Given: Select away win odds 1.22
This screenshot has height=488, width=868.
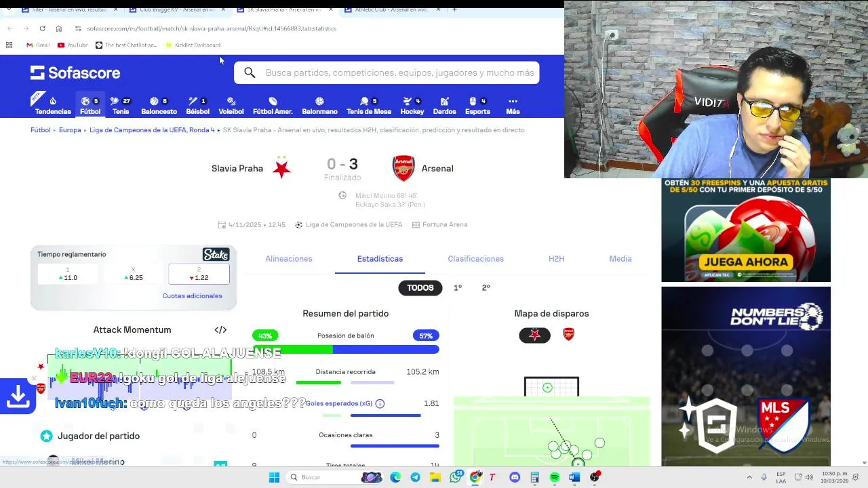Looking at the screenshot, I should pyautogui.click(x=199, y=274).
